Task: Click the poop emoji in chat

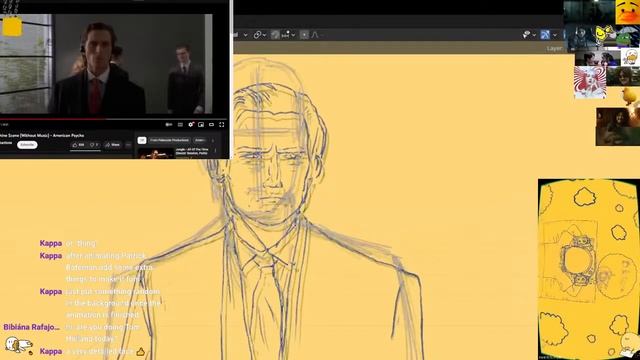Action: coord(140,351)
